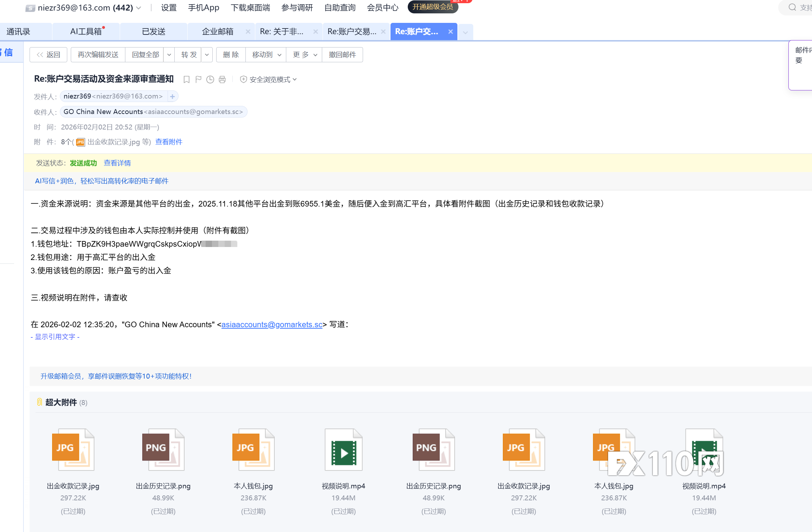Click the bookmark icon beside email subject
The height and width of the screenshot is (532, 812).
[x=186, y=80]
